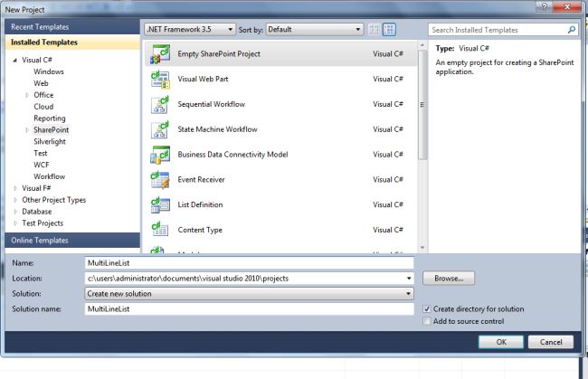This screenshot has height=379, width=588.
Task: Collapse the Visual C# tree node
Action: tap(15, 60)
